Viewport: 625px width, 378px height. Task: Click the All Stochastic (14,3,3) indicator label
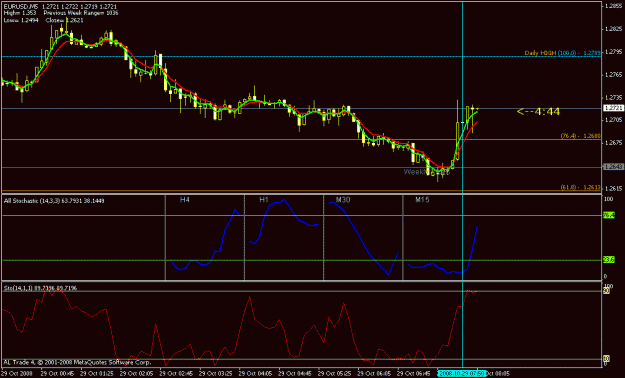tap(54, 201)
